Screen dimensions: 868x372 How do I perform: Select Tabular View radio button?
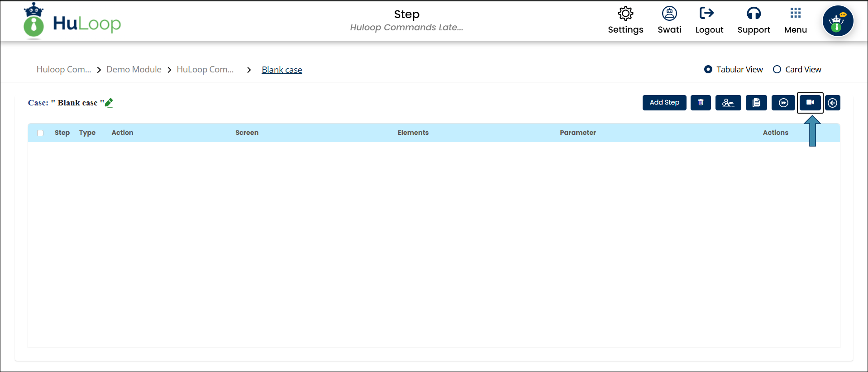point(708,70)
